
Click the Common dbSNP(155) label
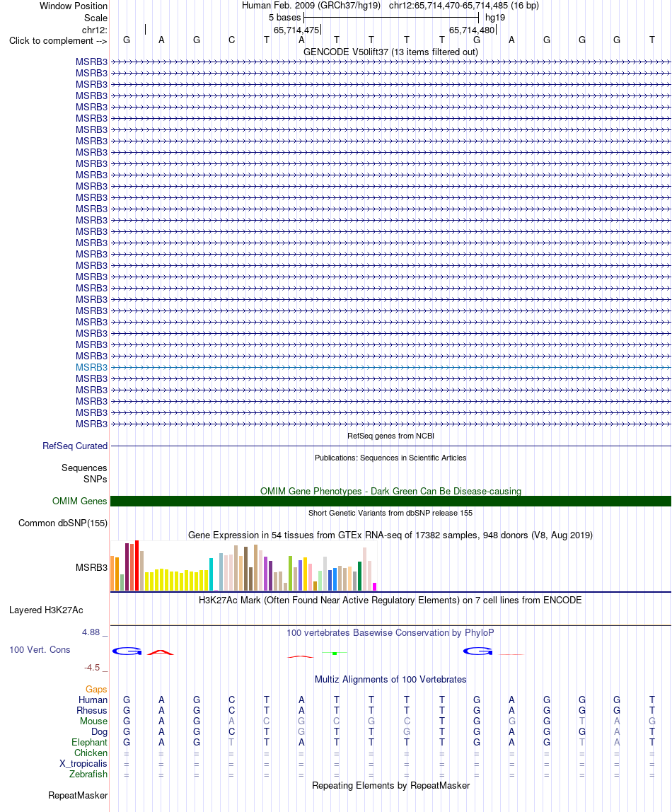pos(63,523)
